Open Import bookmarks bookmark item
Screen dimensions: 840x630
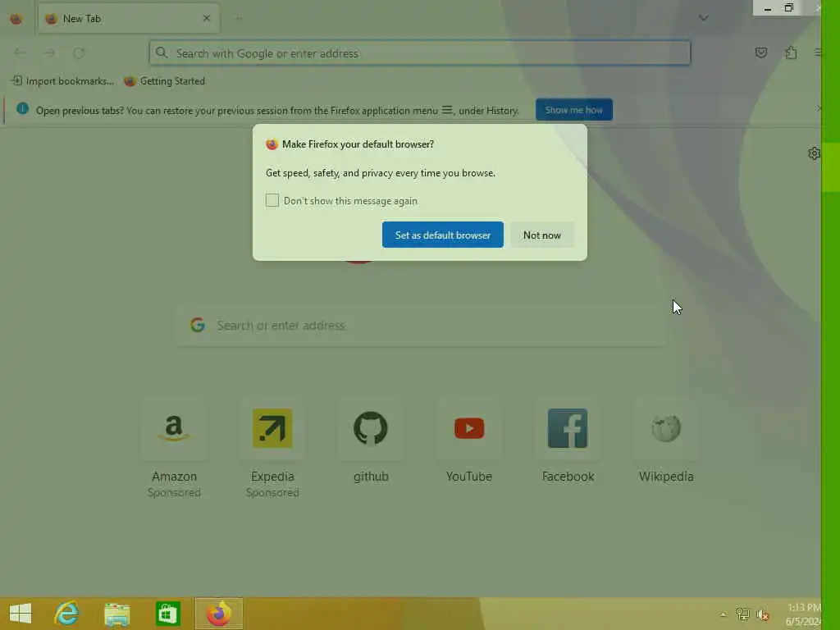click(62, 81)
